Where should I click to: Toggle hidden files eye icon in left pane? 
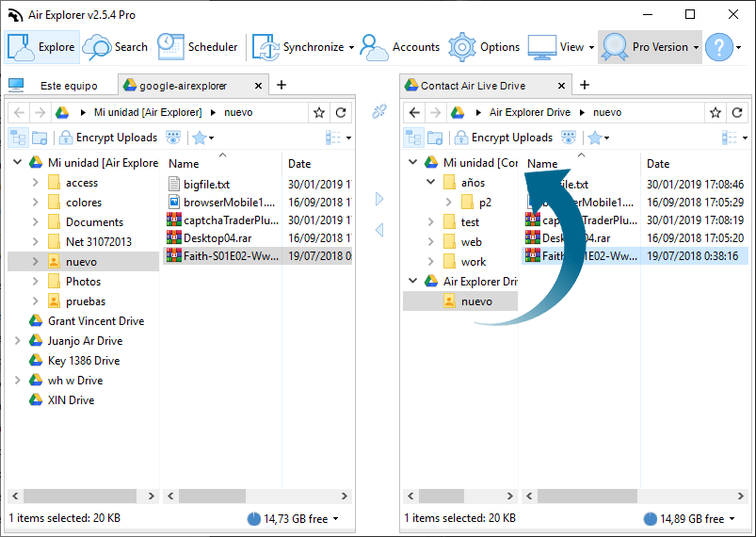coord(173,138)
